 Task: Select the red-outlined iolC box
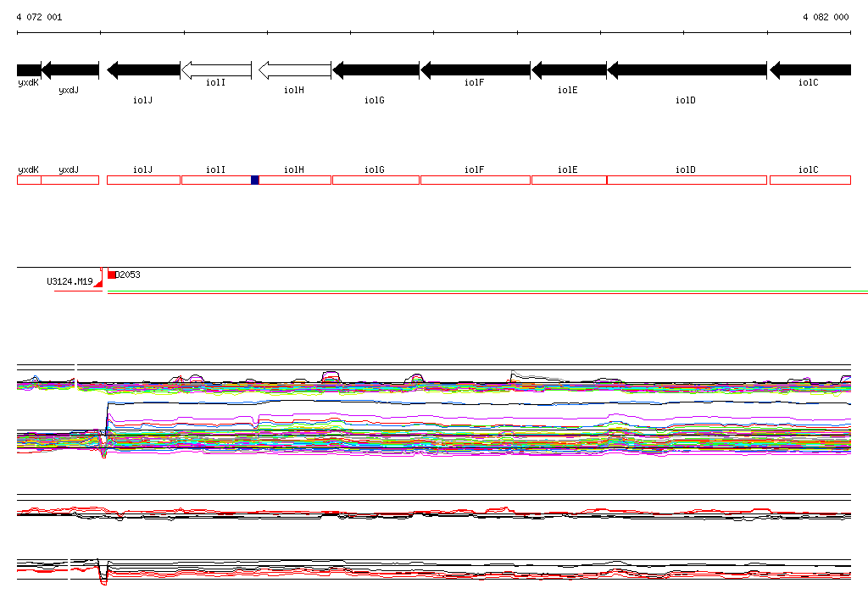tap(810, 180)
